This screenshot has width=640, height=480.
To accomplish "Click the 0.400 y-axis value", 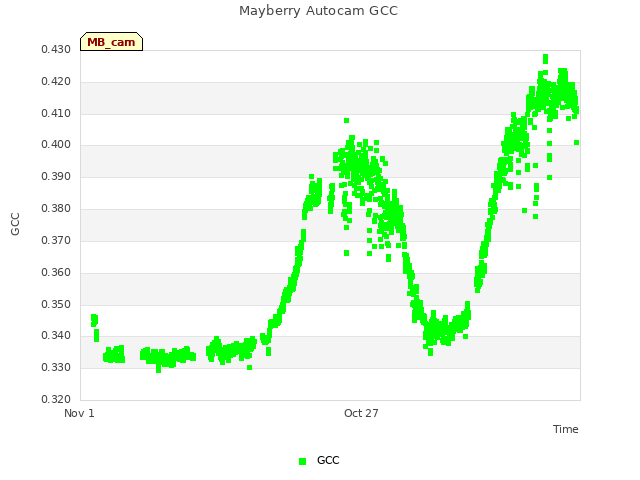I will click(x=56, y=144).
